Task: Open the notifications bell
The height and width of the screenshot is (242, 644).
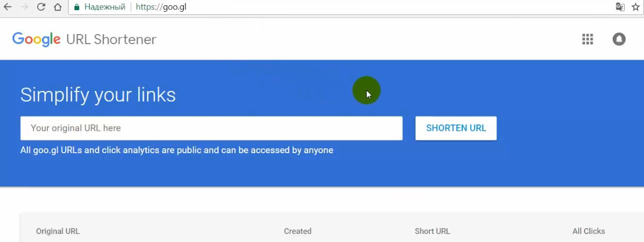Action: point(619,39)
